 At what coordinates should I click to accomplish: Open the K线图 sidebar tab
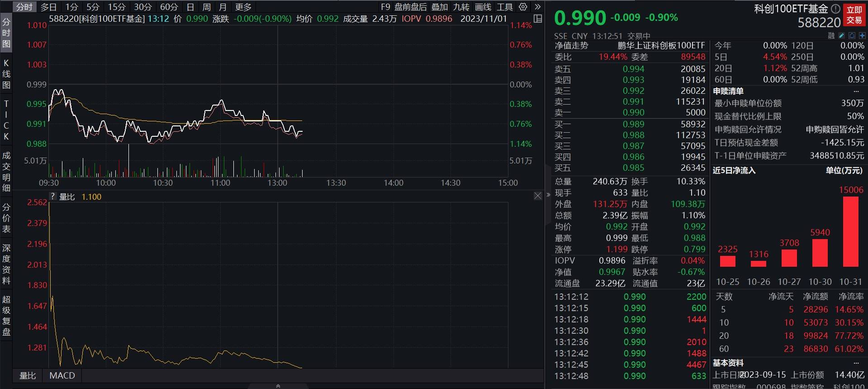coord(6,74)
